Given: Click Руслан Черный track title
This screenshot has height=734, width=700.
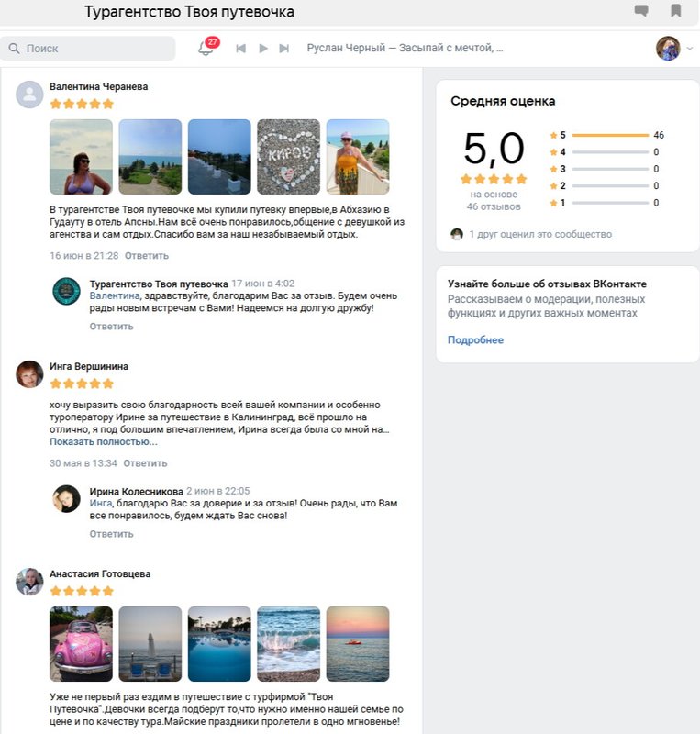Looking at the screenshot, I should (x=405, y=48).
